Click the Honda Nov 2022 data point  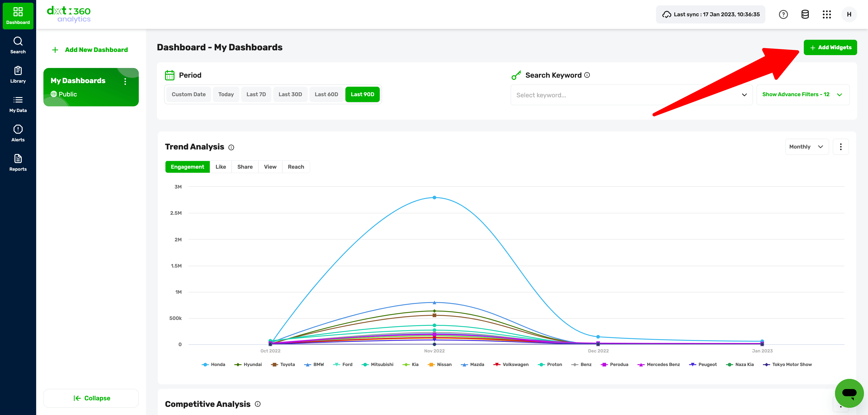(434, 198)
